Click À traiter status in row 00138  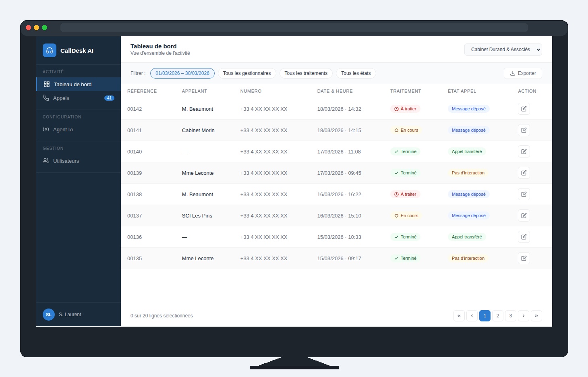(405, 194)
